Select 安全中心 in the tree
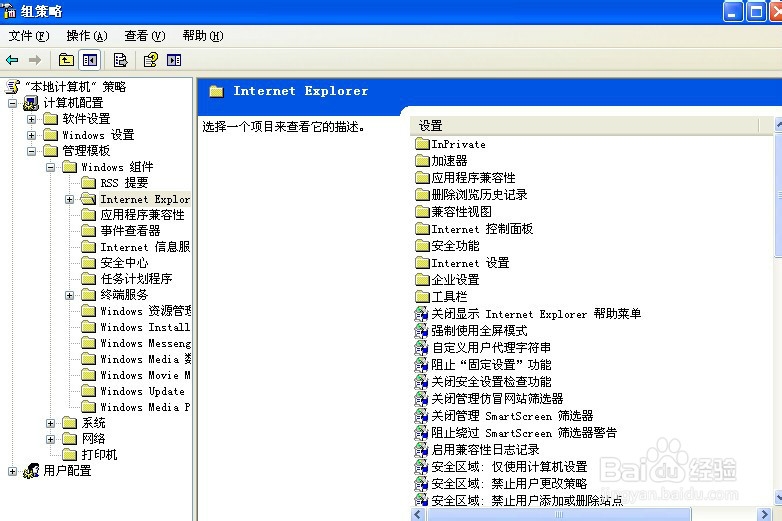This screenshot has height=521, width=782. pyautogui.click(x=124, y=263)
